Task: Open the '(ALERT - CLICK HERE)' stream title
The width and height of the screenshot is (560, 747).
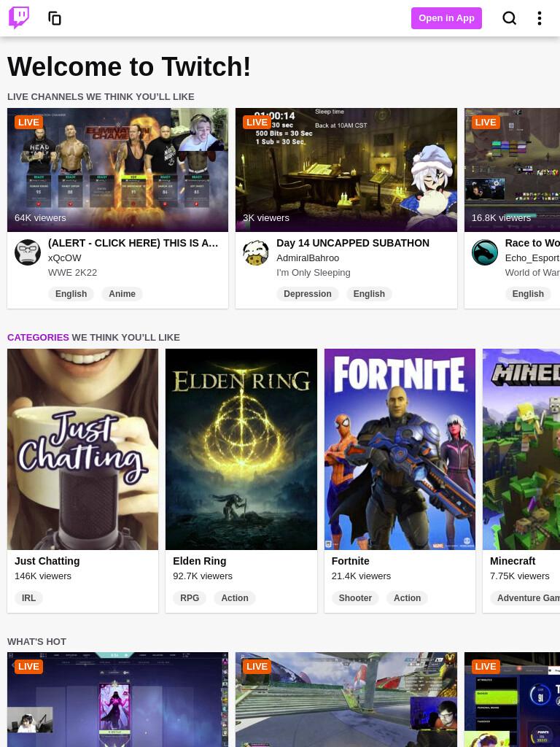Action: click(133, 243)
